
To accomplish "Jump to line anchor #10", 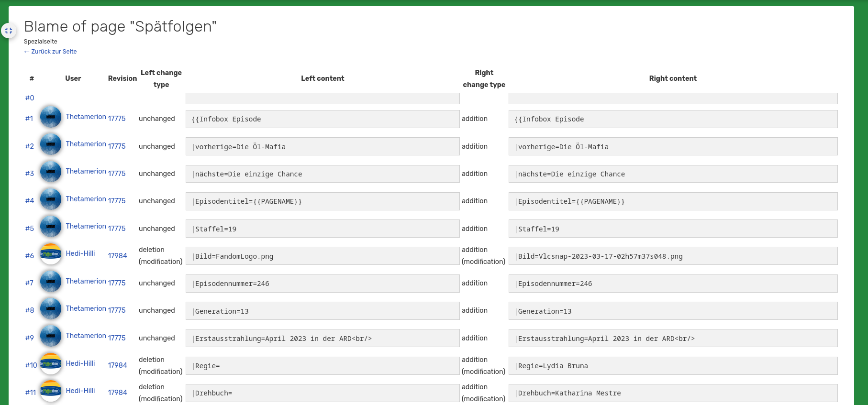I will coord(31,365).
